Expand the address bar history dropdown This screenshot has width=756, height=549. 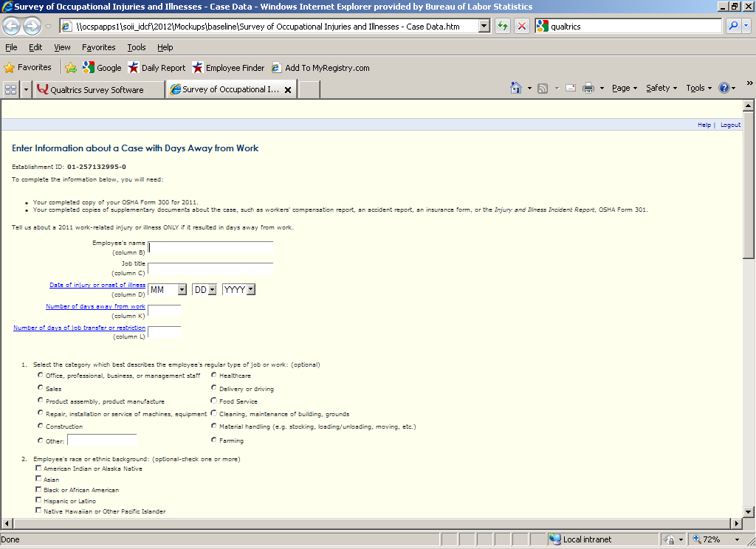pos(484,26)
